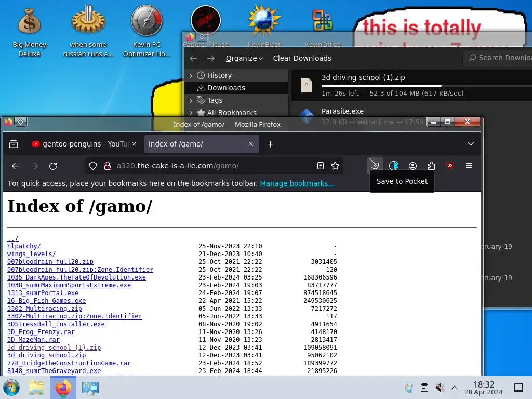The image size is (532, 399).
Task: Click the monitor app icon in taskbar
Action: [90, 388]
